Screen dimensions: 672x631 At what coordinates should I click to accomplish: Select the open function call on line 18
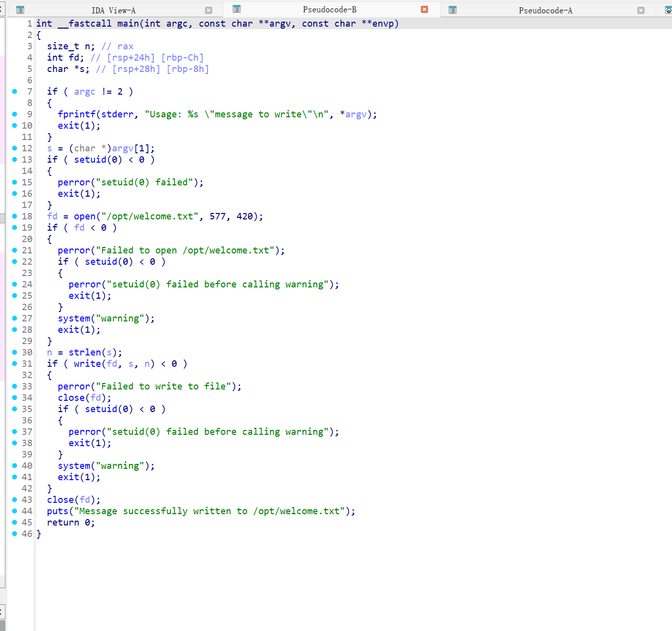84,216
